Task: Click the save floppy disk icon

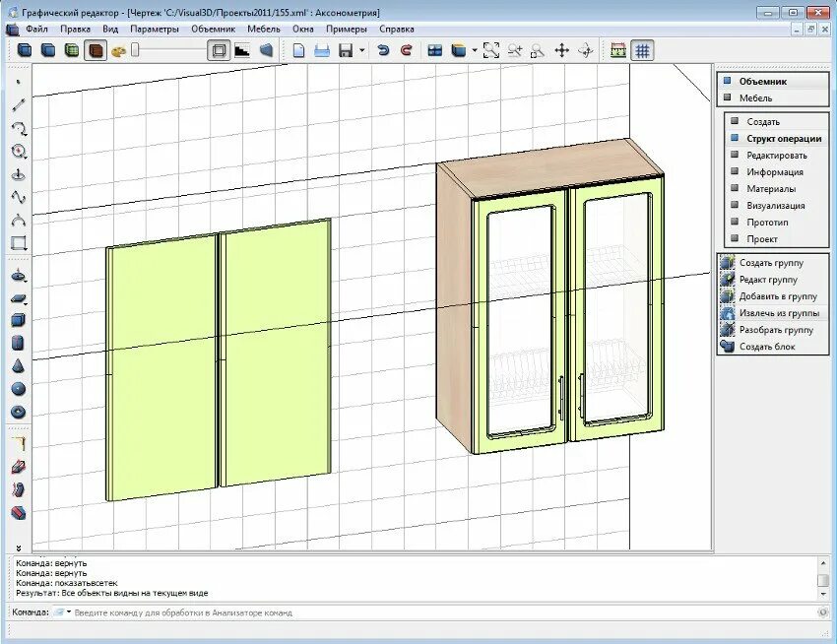Action: (x=346, y=51)
